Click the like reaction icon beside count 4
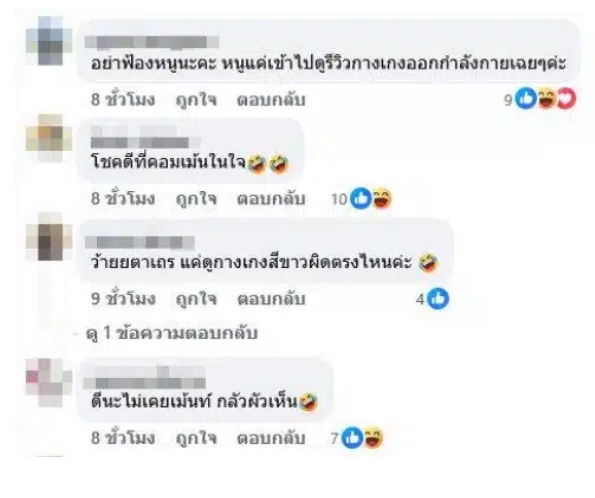Screen dimensions: 595x498 438,299
